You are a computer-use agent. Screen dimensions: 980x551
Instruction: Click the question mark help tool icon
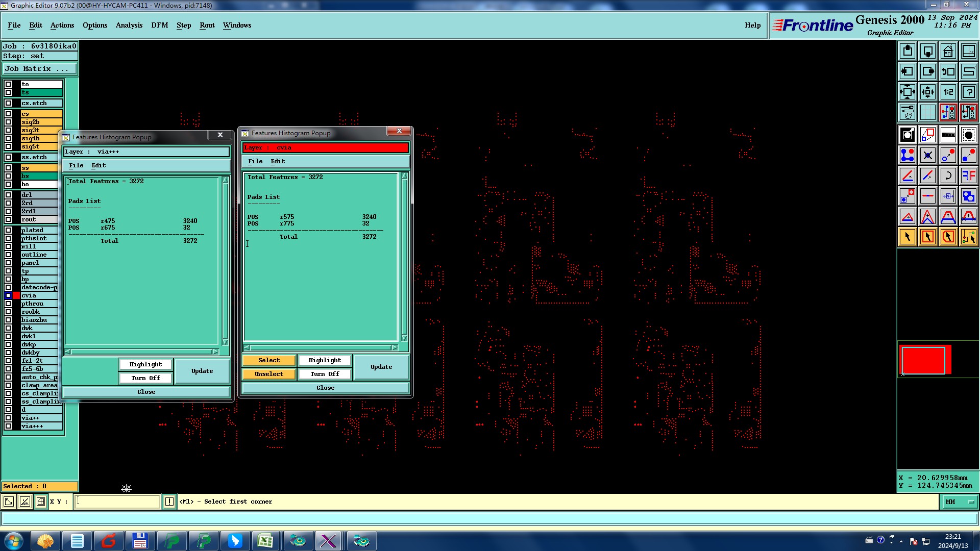pyautogui.click(x=968, y=92)
